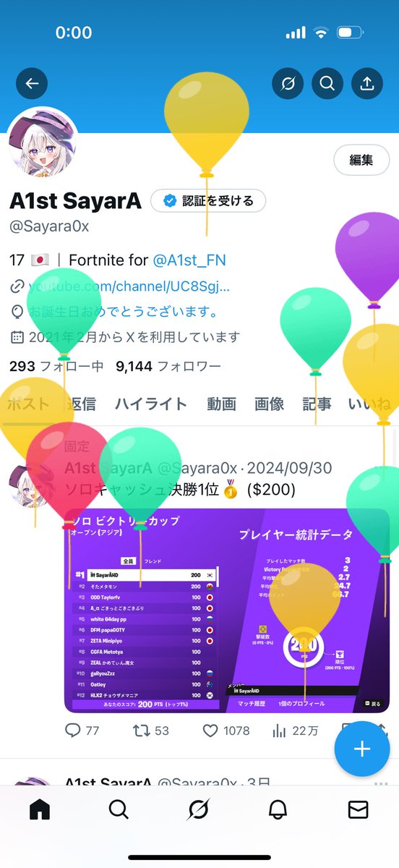Open Search in bottom navigation bar
Screen dimensions: 399x868
tap(119, 810)
